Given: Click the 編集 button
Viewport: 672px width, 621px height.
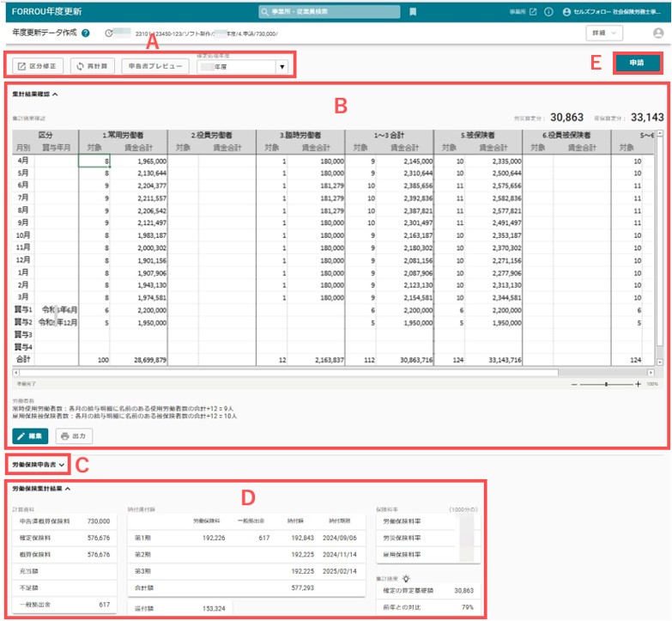Looking at the screenshot, I should click(30, 436).
